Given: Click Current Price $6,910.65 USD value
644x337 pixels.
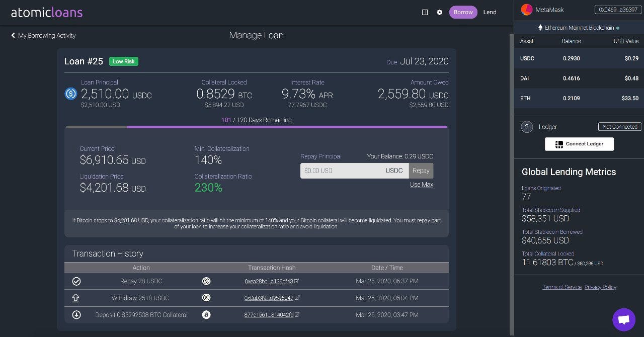Looking at the screenshot, I should [x=113, y=160].
